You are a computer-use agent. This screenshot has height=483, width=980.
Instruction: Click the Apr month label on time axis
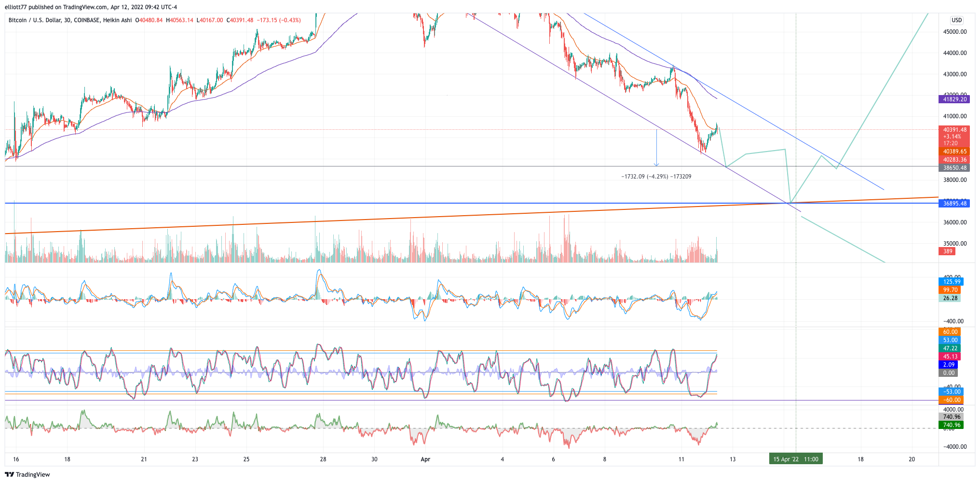(x=425, y=459)
